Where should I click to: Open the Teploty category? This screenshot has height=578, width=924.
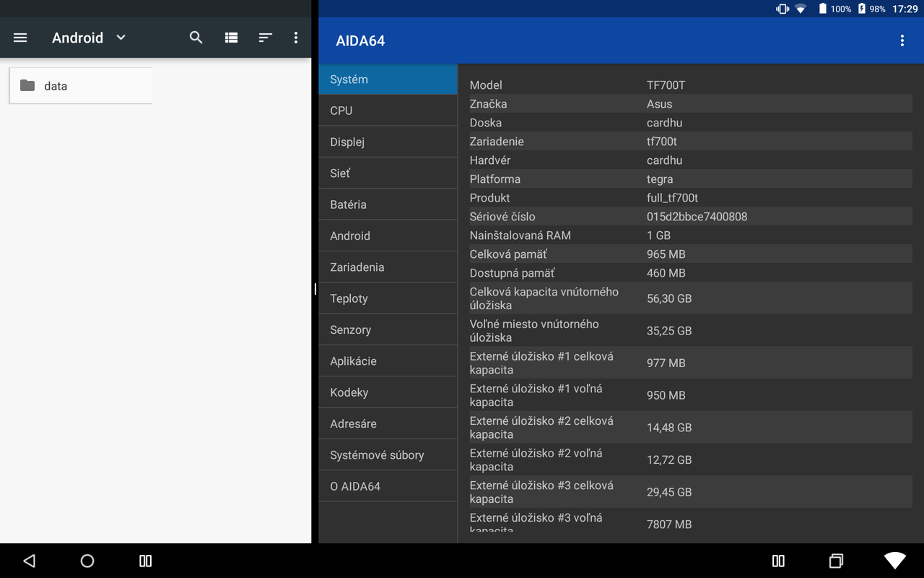pos(388,298)
